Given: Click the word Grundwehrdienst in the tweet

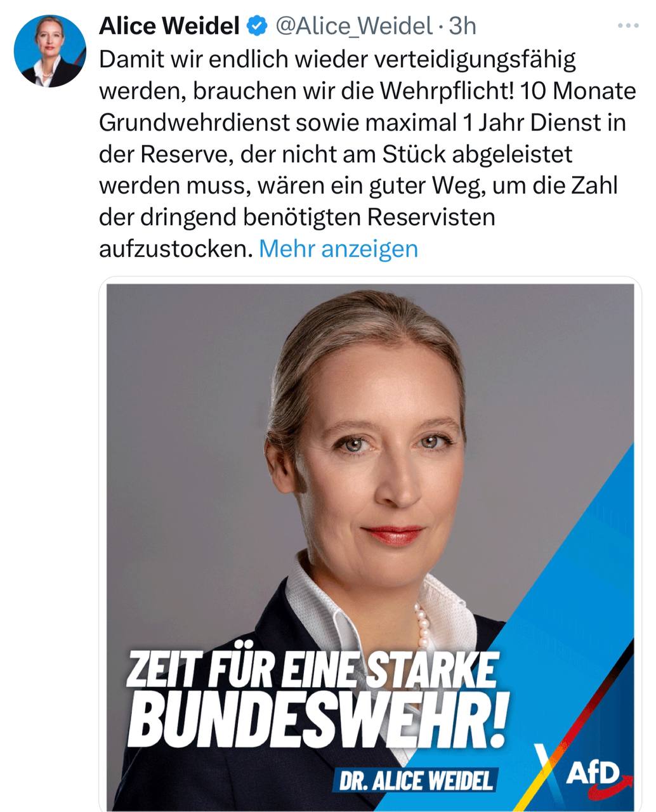Looking at the screenshot, I should tap(194, 122).
